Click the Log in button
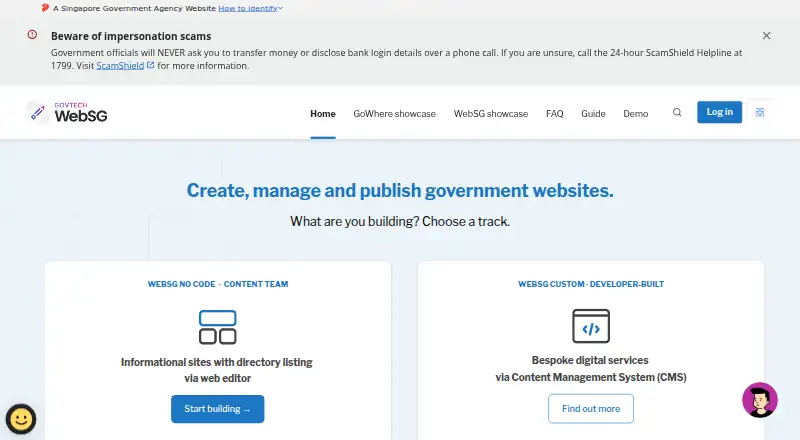This screenshot has height=440, width=800. pyautogui.click(x=719, y=112)
